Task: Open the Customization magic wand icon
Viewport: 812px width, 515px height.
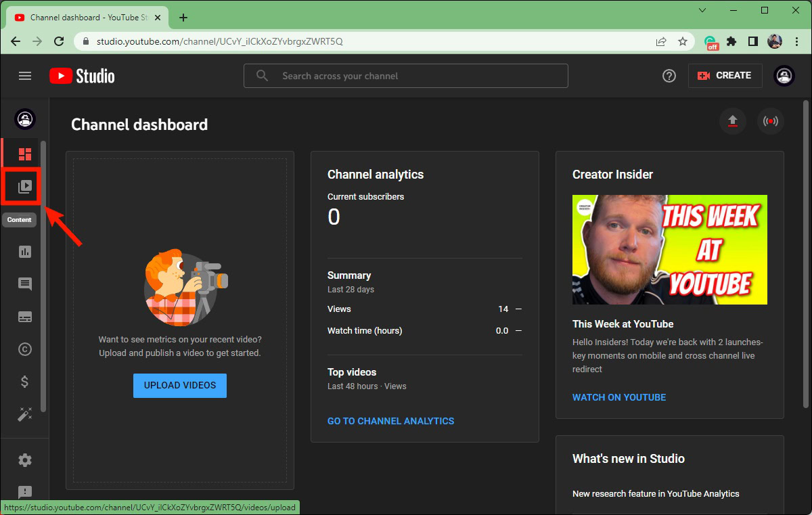Action: pyautogui.click(x=25, y=414)
